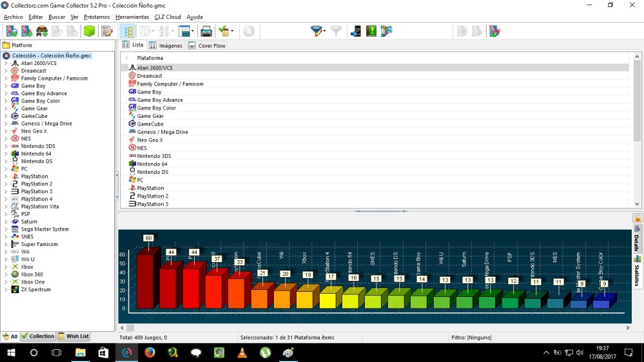Screen dimensions: 644x362
Task: Select the Neo Geo X list row
Action: click(x=150, y=140)
